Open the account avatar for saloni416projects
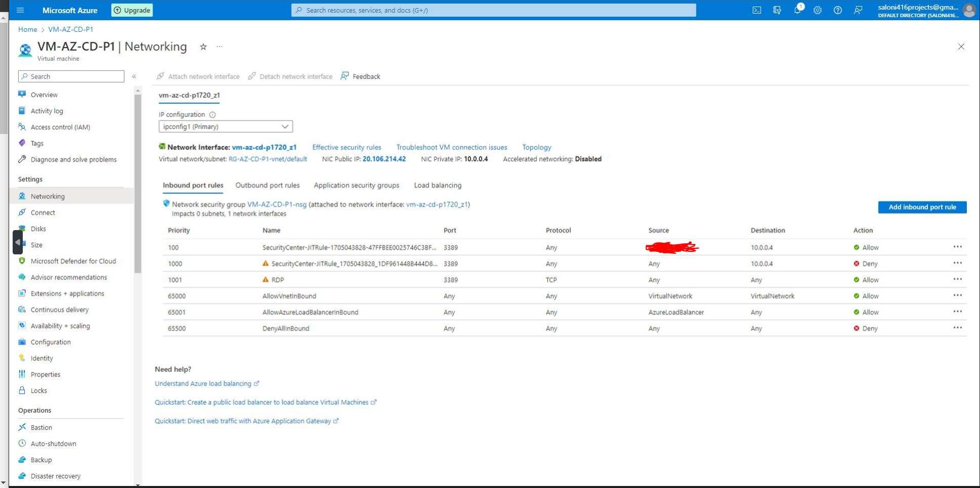This screenshot has width=980, height=488. (x=969, y=10)
